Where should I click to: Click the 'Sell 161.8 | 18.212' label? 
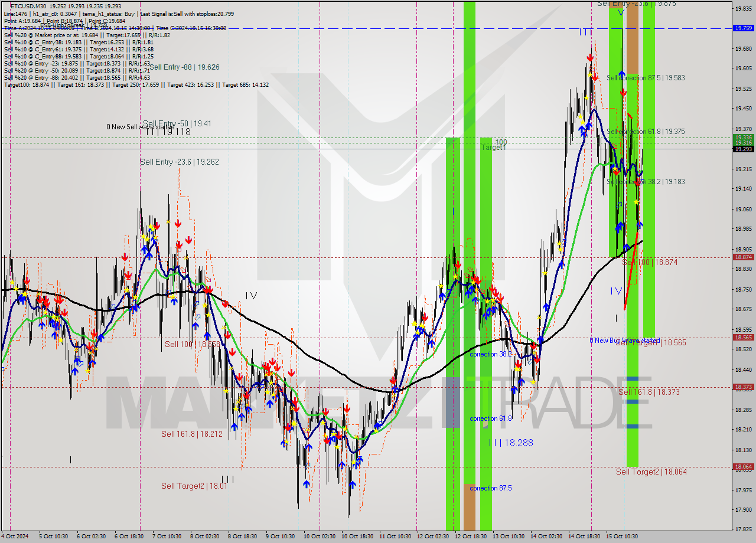click(x=192, y=434)
